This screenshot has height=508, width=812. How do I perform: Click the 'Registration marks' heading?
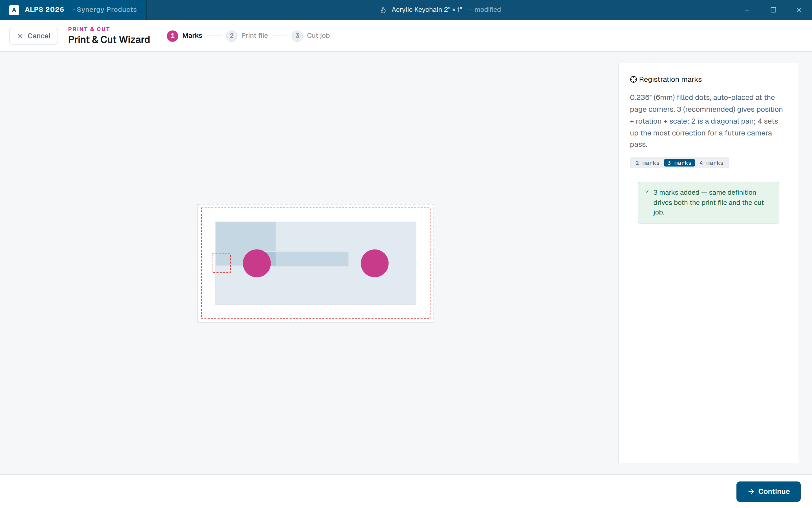click(670, 79)
